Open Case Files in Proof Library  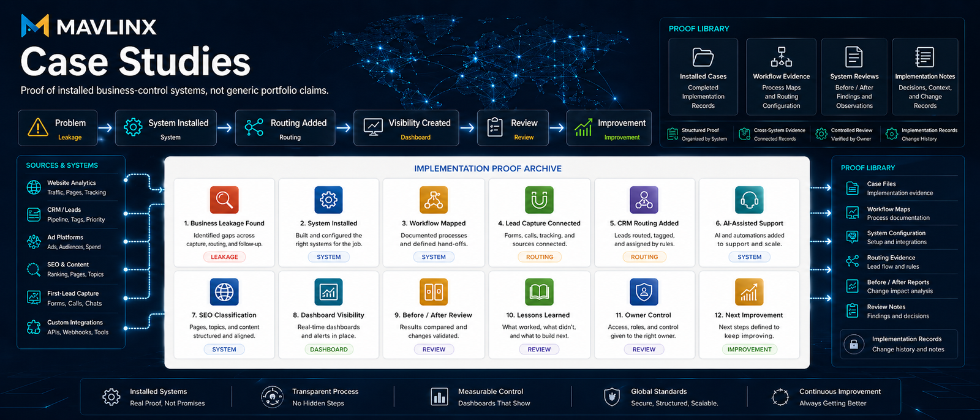(898, 188)
